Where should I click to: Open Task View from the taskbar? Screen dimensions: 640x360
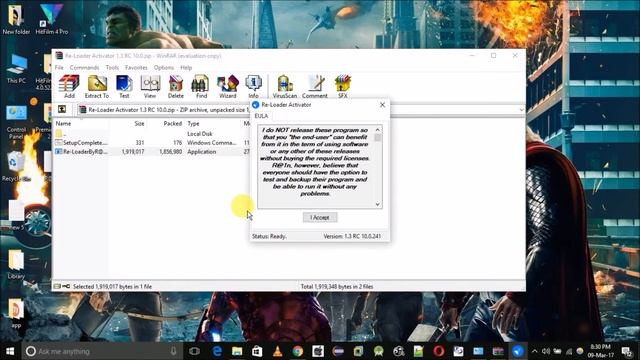pyautogui.click(x=195, y=351)
